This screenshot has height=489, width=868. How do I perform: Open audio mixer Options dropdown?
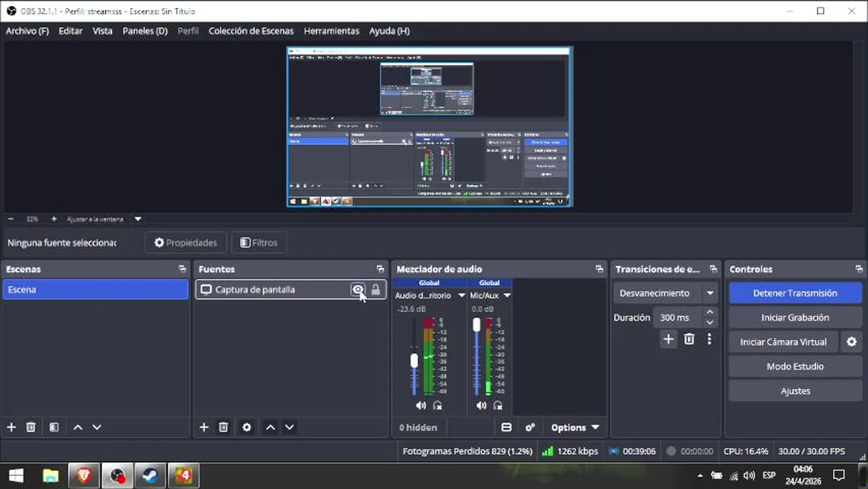(575, 427)
